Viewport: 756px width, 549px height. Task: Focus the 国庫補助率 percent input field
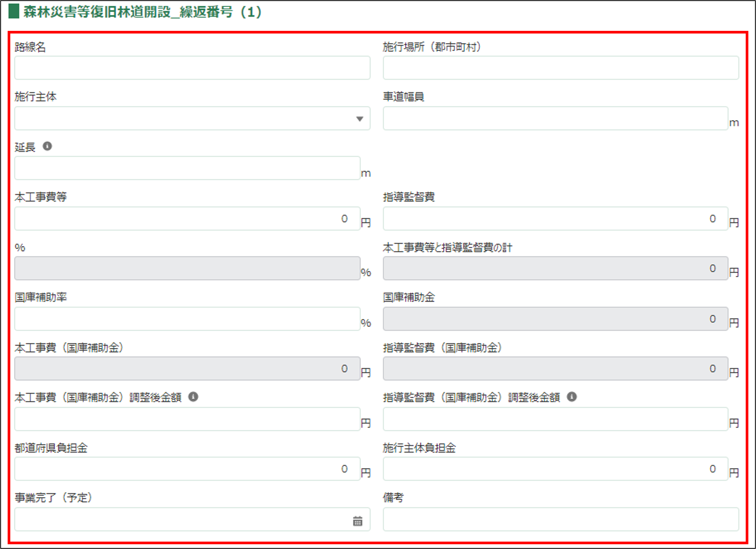click(x=187, y=319)
